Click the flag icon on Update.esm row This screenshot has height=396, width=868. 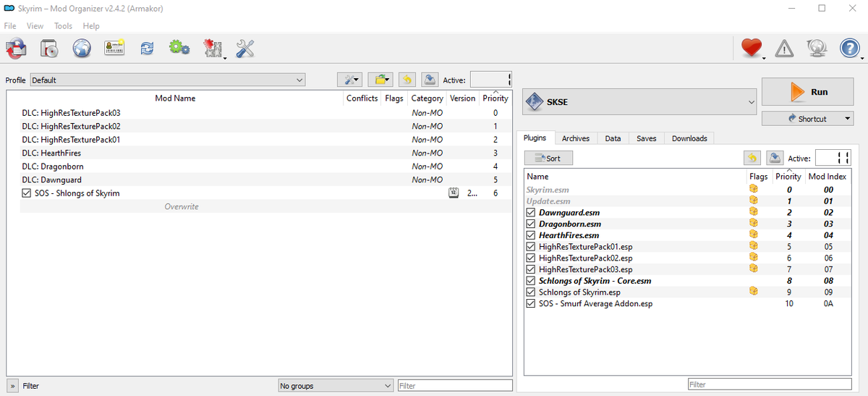754,201
